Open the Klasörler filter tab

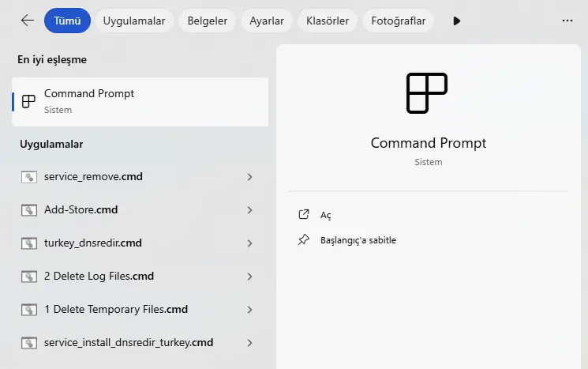tap(328, 21)
